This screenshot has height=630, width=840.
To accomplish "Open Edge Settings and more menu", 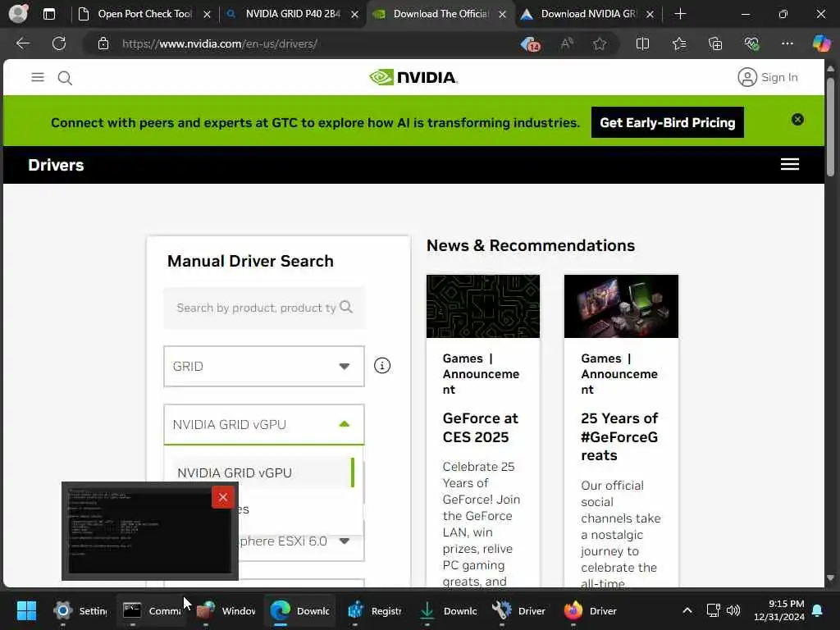I will [787, 43].
